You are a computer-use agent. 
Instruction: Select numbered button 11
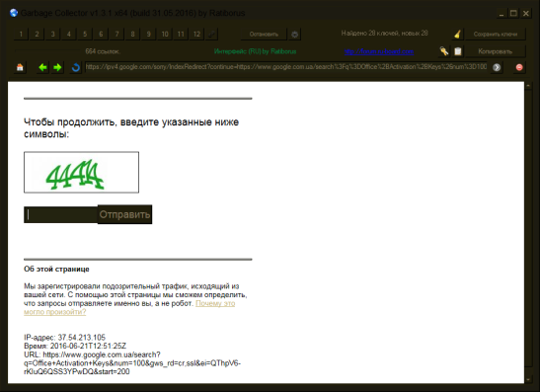[181, 35]
